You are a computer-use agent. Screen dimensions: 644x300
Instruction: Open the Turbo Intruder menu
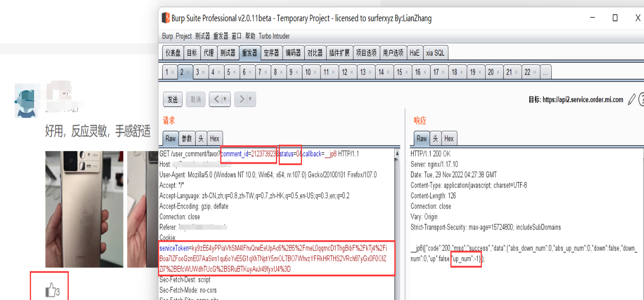(x=274, y=36)
